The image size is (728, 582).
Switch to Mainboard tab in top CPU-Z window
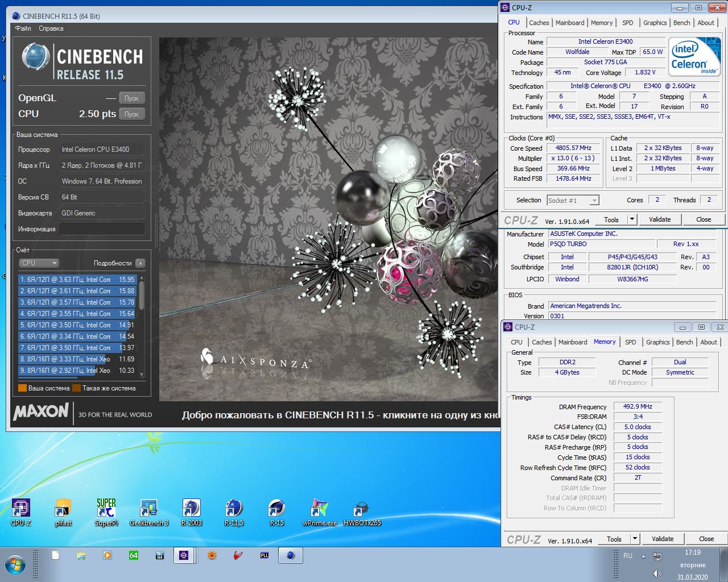570,23
